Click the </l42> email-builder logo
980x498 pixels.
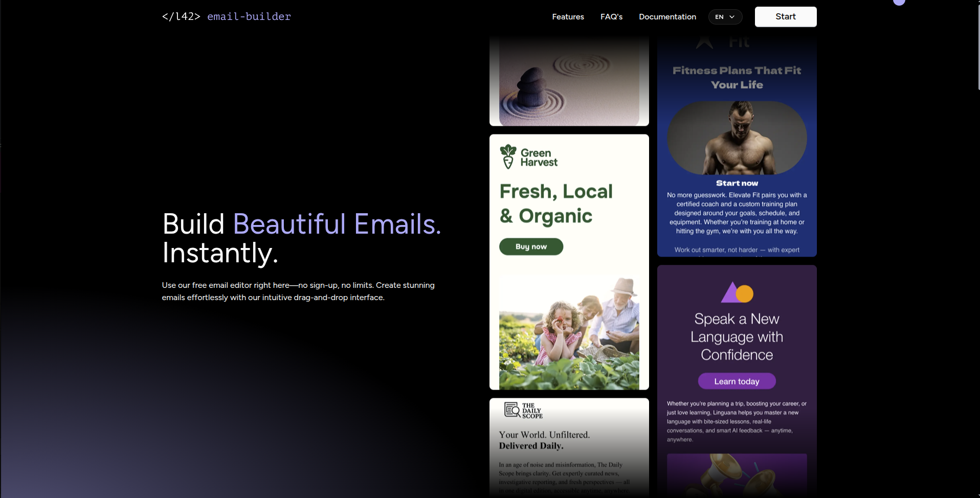[x=227, y=16]
